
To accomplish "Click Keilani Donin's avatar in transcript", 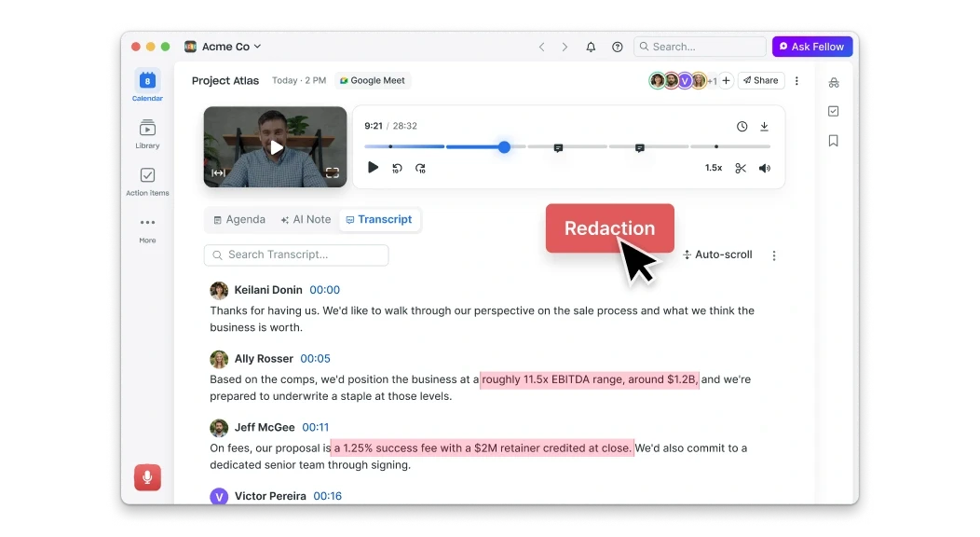I will [219, 291].
